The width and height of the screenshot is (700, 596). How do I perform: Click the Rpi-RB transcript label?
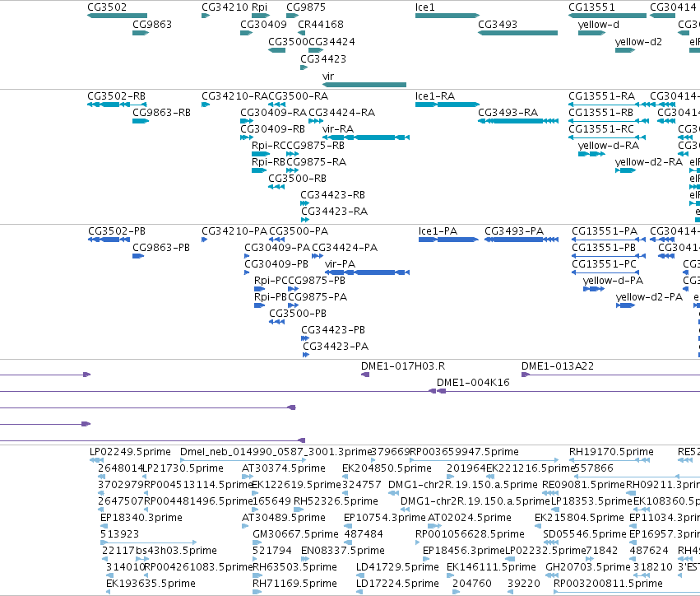coord(268,162)
